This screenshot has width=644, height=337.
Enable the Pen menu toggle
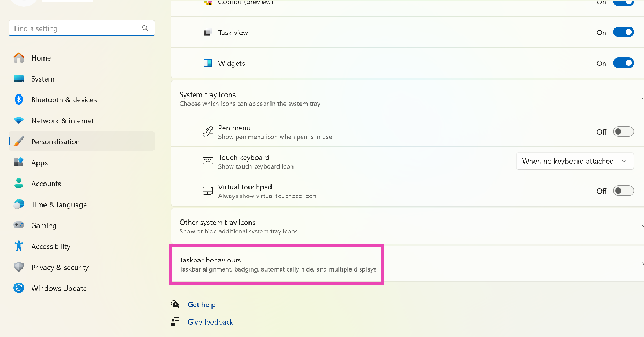tap(623, 132)
